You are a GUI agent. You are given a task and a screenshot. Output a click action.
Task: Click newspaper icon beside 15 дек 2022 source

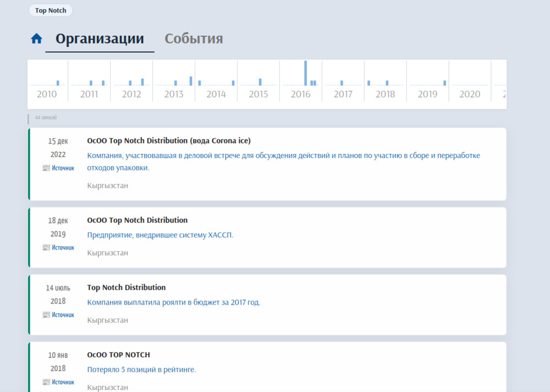[46, 168]
